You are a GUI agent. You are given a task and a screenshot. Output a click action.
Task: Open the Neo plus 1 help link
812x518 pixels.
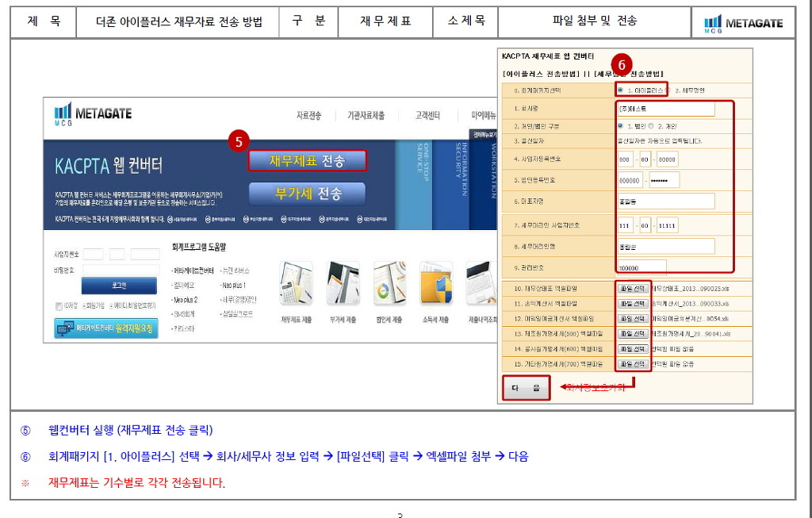(x=233, y=285)
